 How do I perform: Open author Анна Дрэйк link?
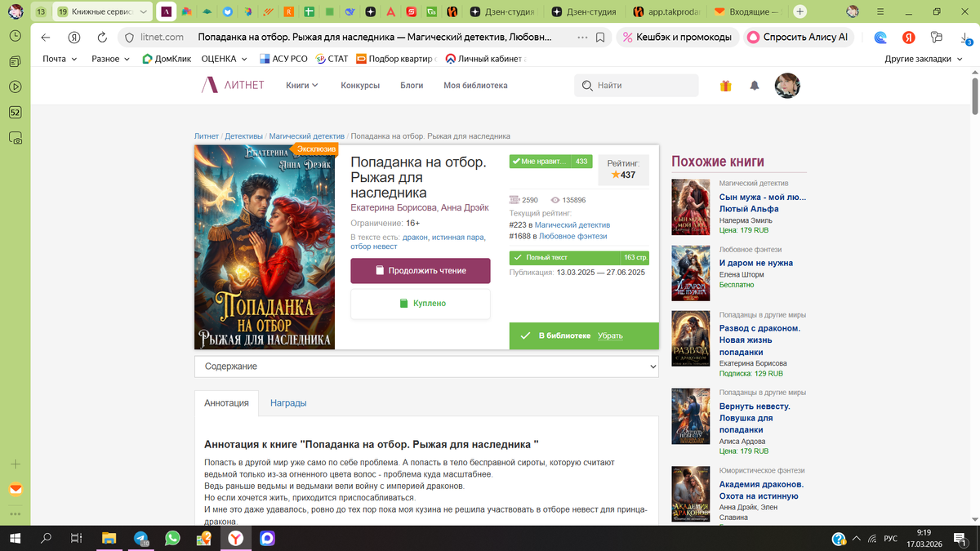point(465,207)
